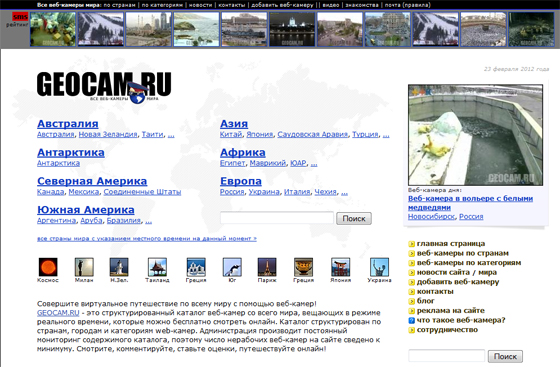Open sidebar 'главная страница'
The width and height of the screenshot is (560, 367).
[x=451, y=243]
